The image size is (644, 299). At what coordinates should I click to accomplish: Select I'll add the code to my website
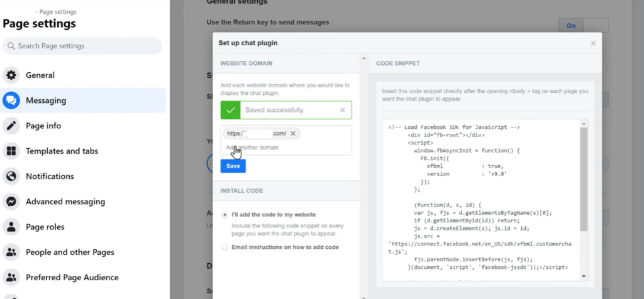tap(225, 214)
